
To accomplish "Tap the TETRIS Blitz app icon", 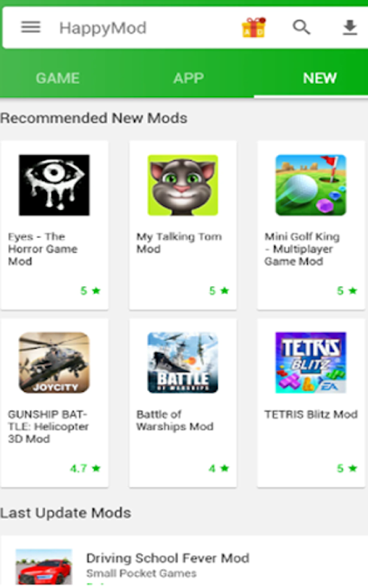I will click(311, 362).
